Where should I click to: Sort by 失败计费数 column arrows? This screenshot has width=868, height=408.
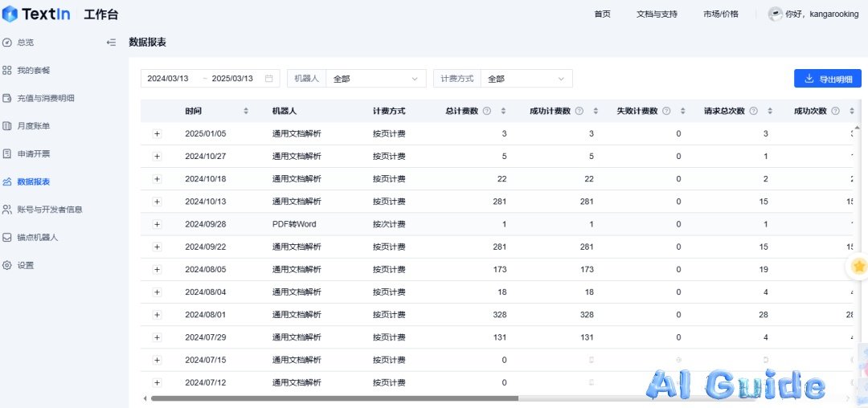click(682, 111)
